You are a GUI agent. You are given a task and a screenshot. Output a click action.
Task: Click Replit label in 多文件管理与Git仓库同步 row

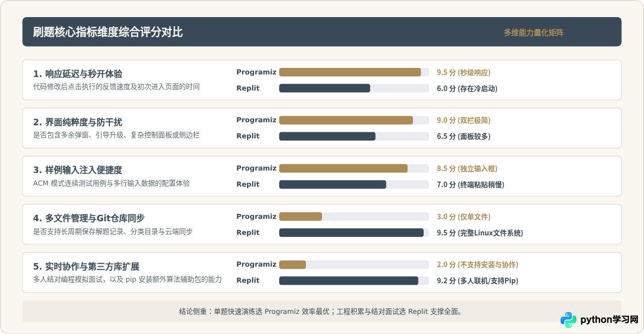(248, 232)
